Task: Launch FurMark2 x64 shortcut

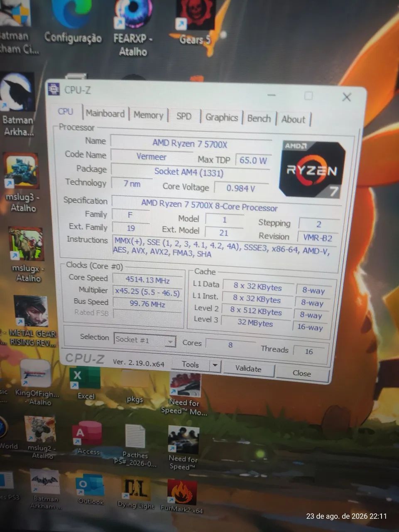Action: [x=181, y=496]
